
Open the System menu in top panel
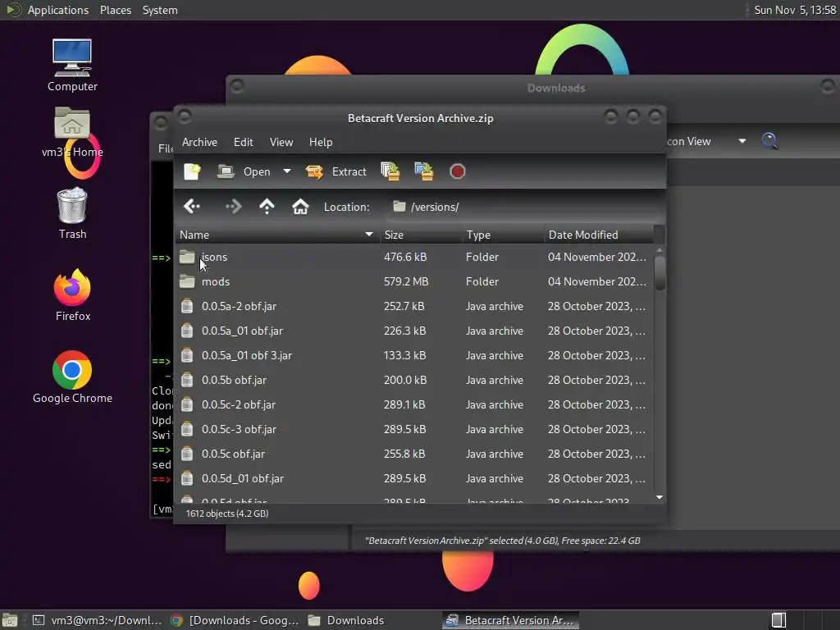pos(160,10)
